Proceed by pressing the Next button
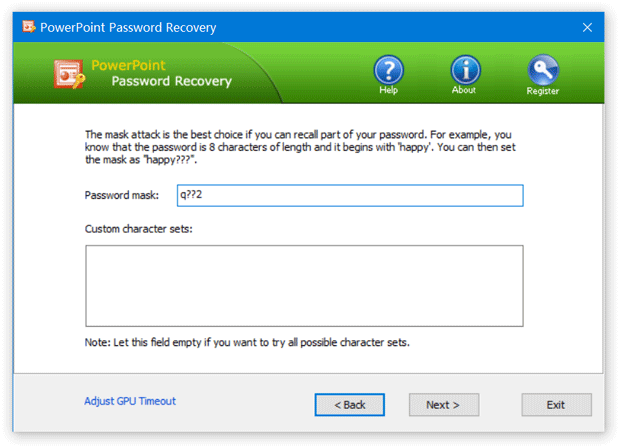 [x=442, y=405]
